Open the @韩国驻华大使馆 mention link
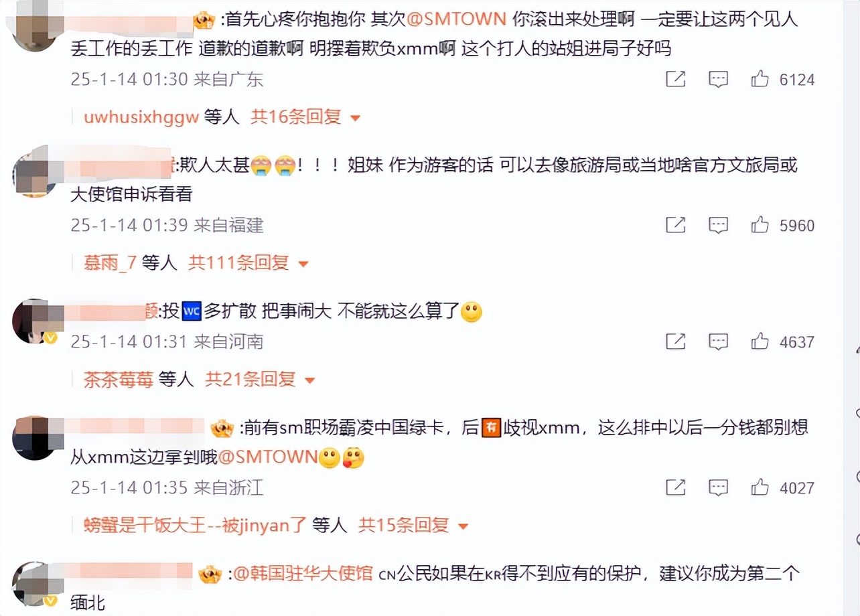Image resolution: width=860 pixels, height=616 pixels. (x=301, y=574)
